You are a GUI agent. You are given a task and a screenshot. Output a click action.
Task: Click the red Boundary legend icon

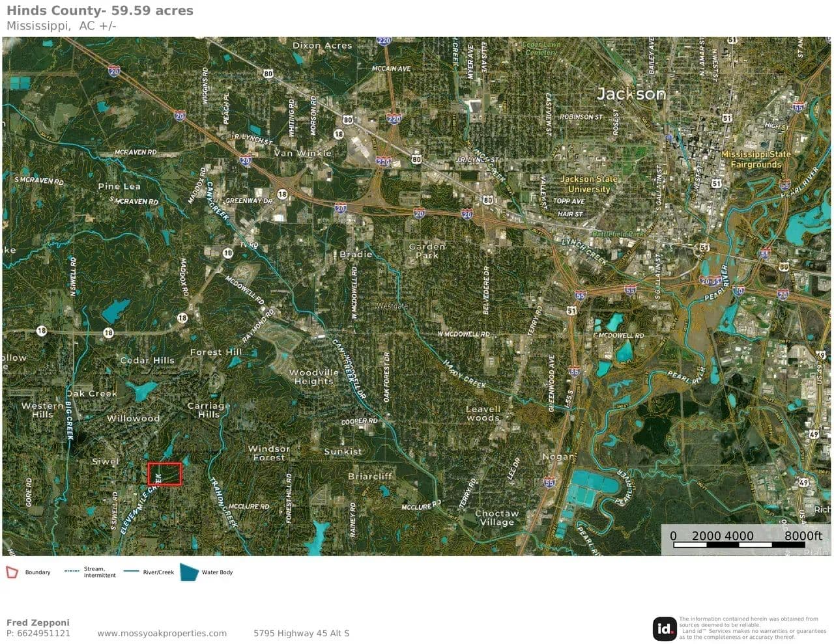pyautogui.click(x=12, y=572)
